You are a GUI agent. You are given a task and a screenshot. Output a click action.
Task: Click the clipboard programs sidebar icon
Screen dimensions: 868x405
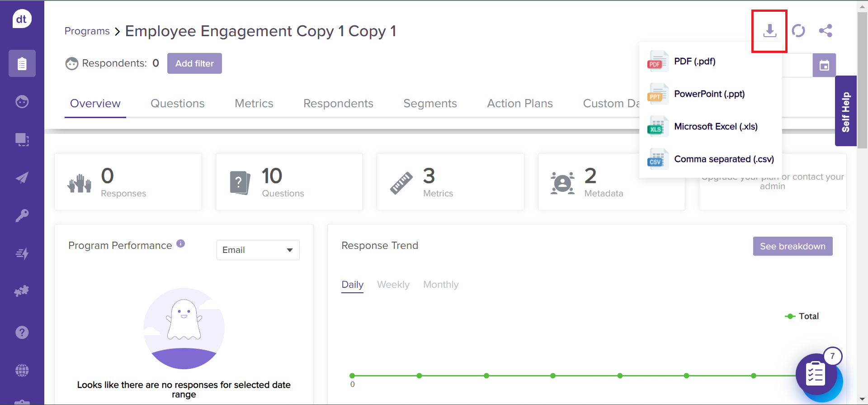coord(22,63)
